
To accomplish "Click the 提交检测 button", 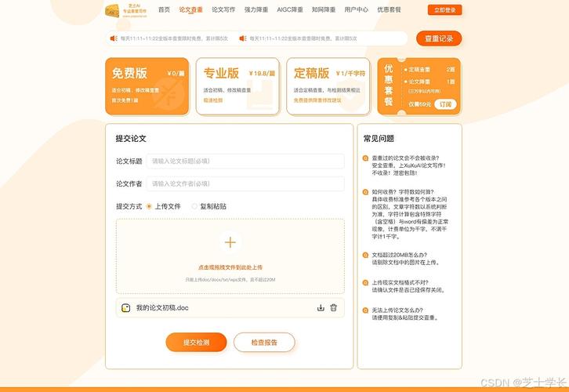I will [x=196, y=343].
